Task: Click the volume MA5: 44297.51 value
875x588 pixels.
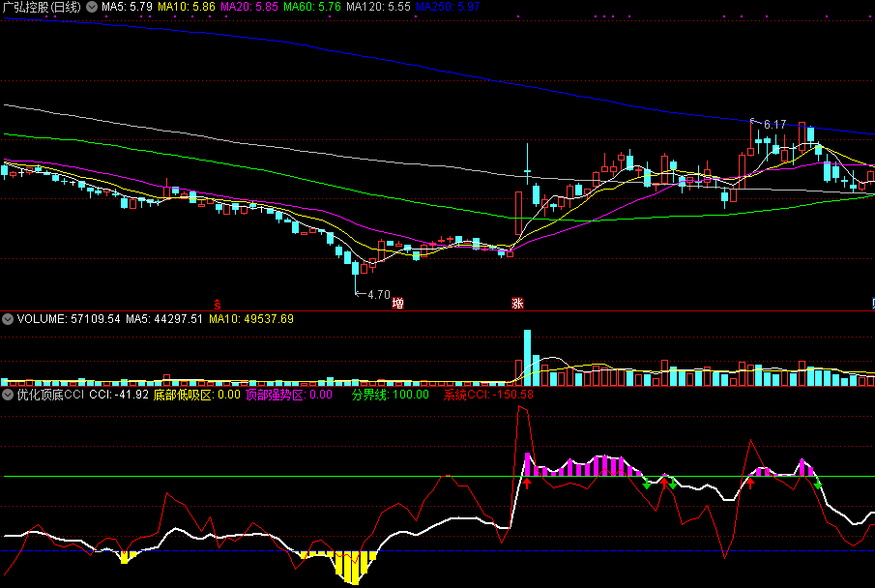Action: click(x=164, y=319)
